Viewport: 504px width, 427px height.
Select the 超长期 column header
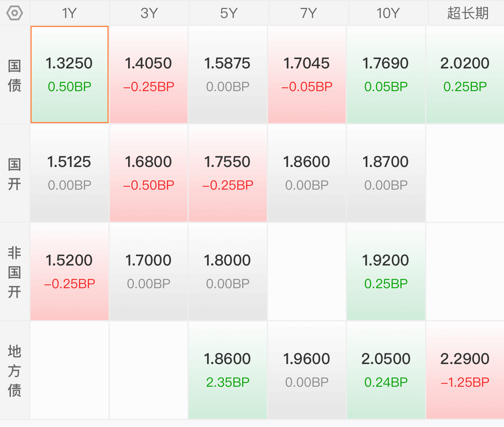pos(468,13)
